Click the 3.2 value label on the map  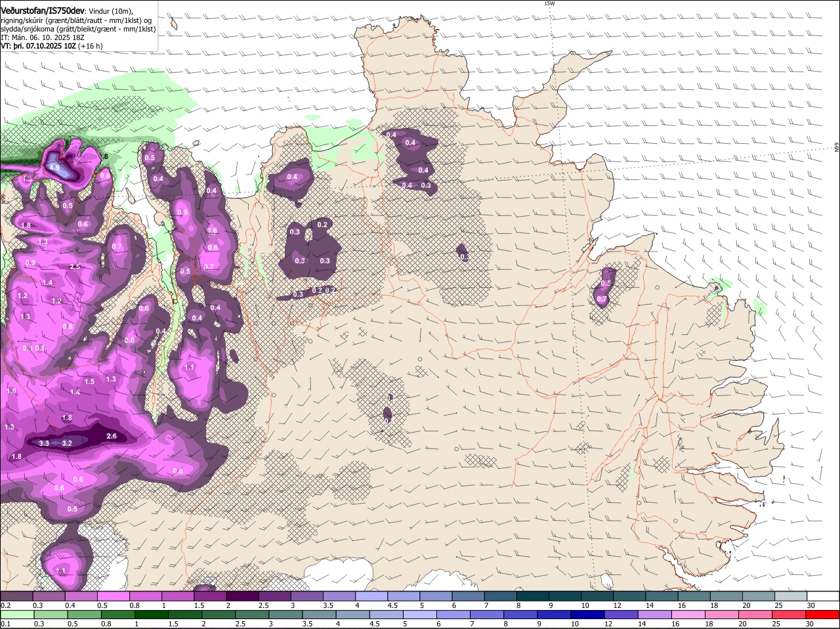click(67, 443)
